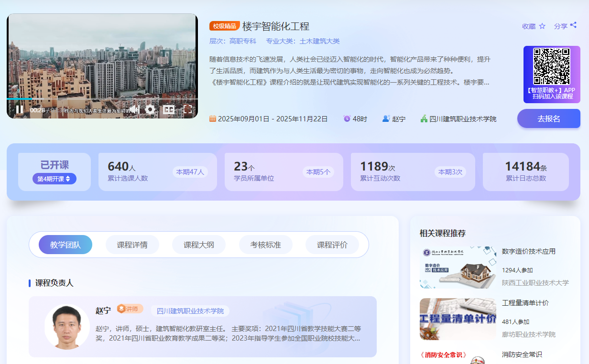Click the 14184条 log total stat
This screenshot has width=589, height=364.
pos(526,166)
